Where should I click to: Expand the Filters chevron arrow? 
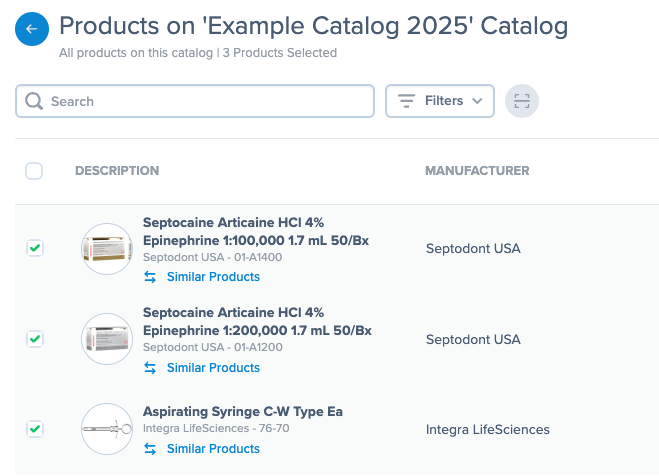[477, 101]
